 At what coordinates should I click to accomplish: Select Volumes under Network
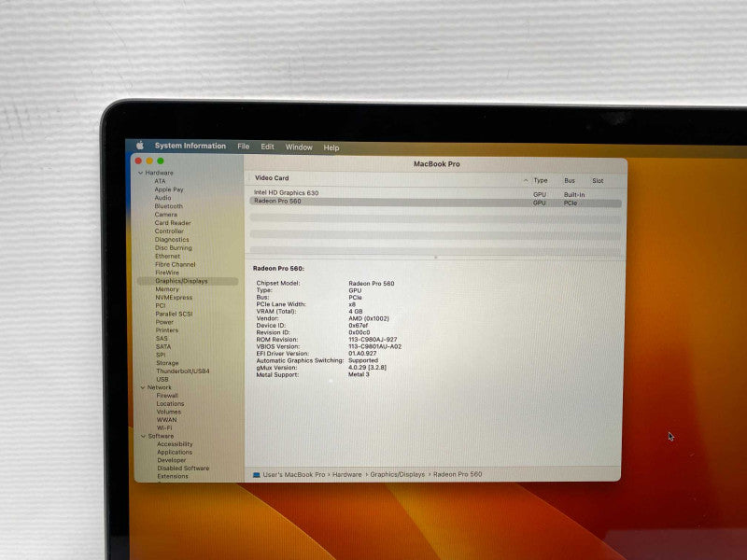click(169, 412)
